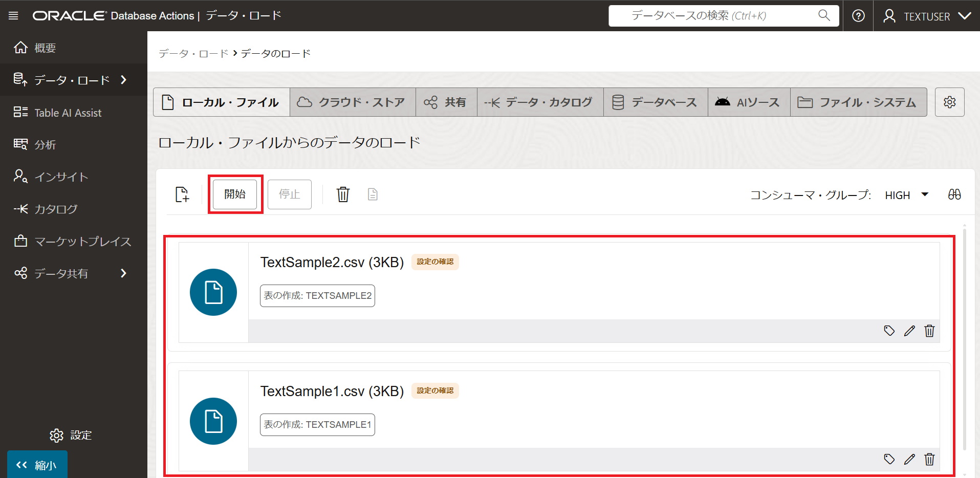This screenshot has width=980, height=478.
Task: Expand the データ共有 sidebar submenu
Action: (x=123, y=273)
